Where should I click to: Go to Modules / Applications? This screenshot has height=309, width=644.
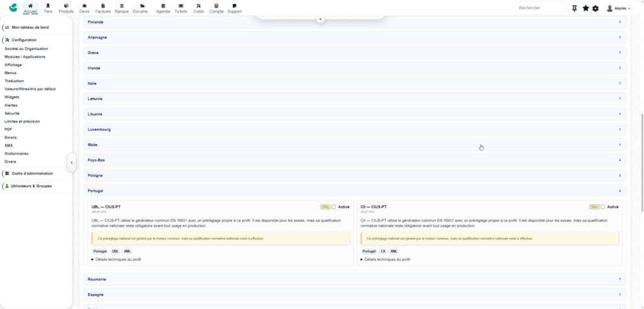point(25,57)
